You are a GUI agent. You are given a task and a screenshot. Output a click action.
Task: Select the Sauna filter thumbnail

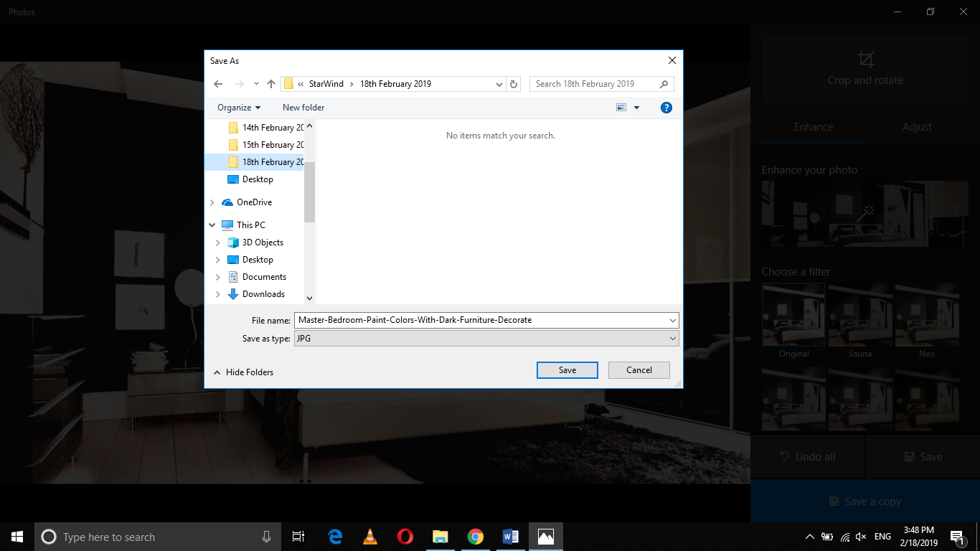(860, 314)
